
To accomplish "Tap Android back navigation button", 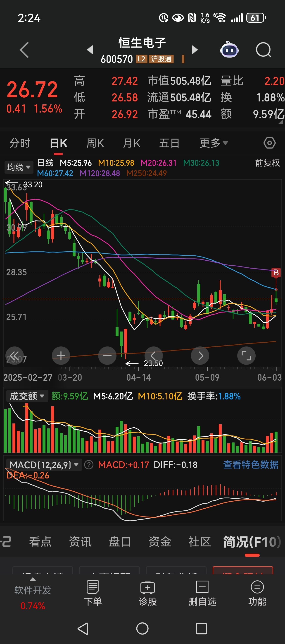I will pos(83,629).
